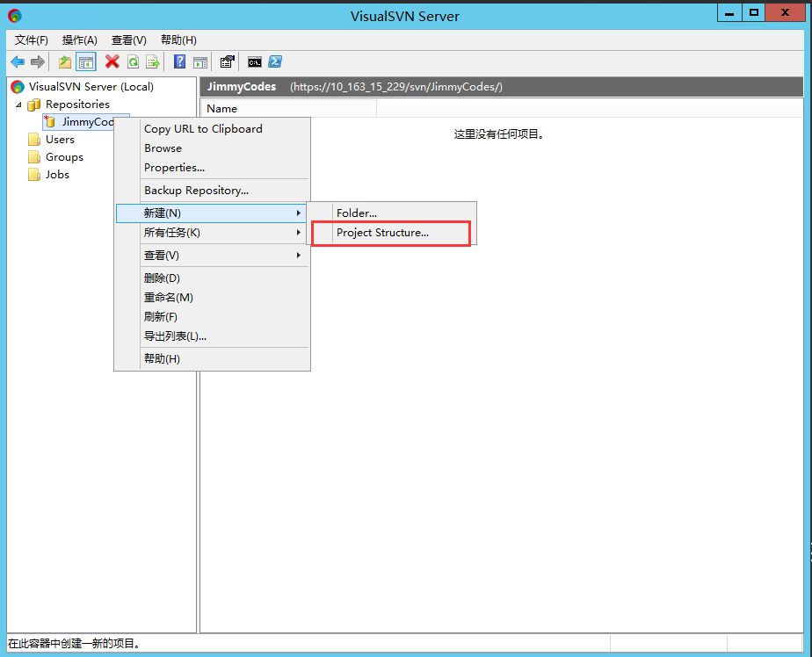Click the VisualSVN logo in title bar
The image size is (812, 657).
click(15, 16)
